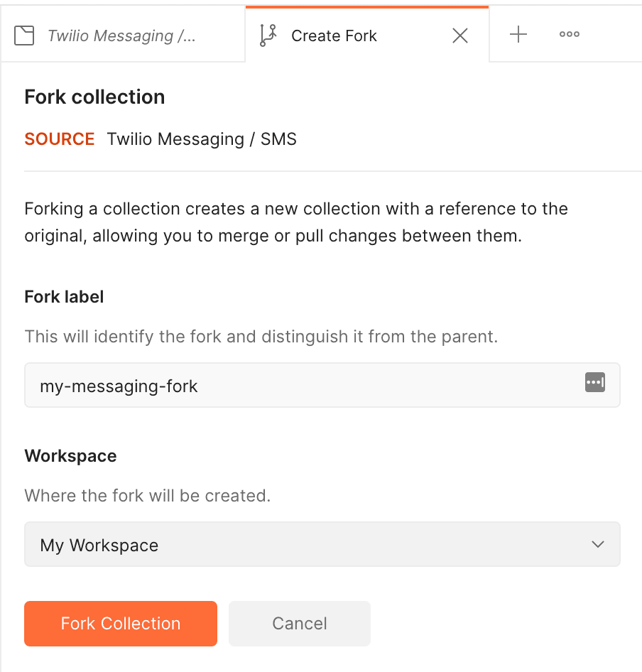This screenshot has width=642, height=672.
Task: Click the collection icon on the Twilio Messaging tab
Action: (x=24, y=34)
